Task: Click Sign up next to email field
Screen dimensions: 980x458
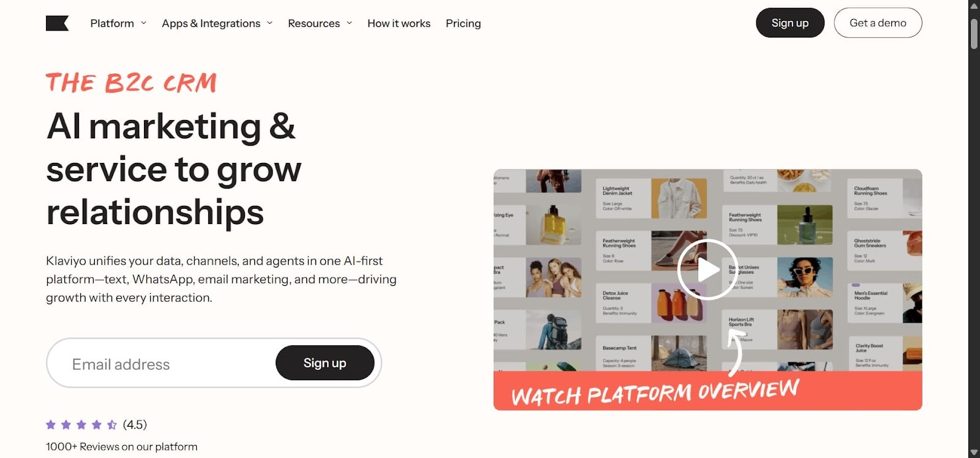Action: pyautogui.click(x=325, y=362)
